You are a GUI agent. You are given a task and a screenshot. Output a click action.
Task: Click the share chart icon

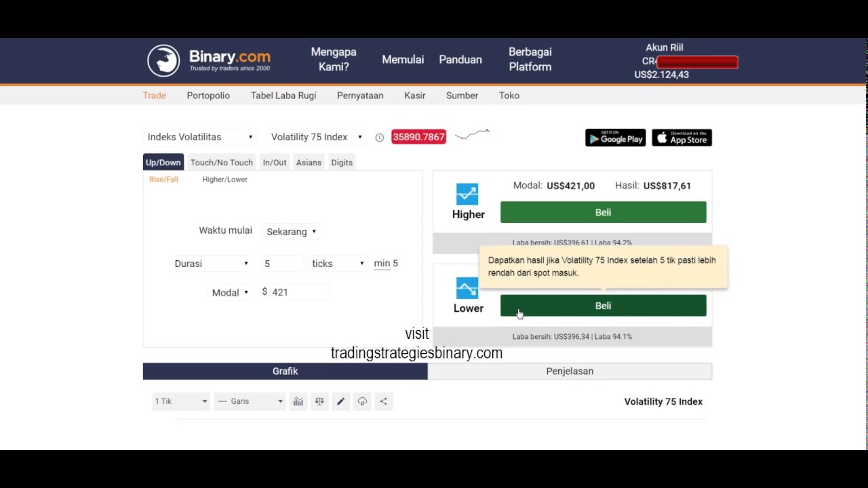tap(383, 401)
